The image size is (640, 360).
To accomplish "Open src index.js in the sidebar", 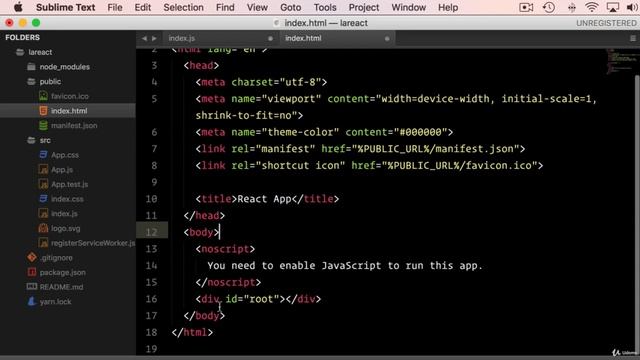I will [64, 214].
